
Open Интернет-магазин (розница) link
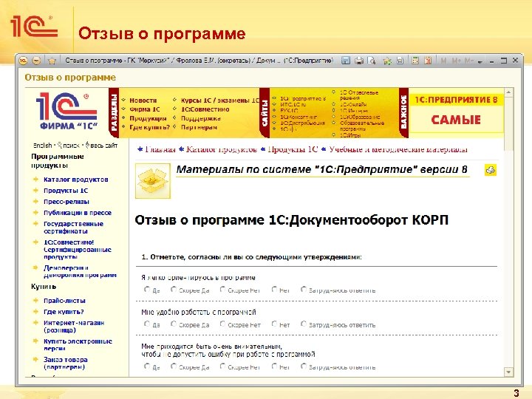(x=74, y=327)
